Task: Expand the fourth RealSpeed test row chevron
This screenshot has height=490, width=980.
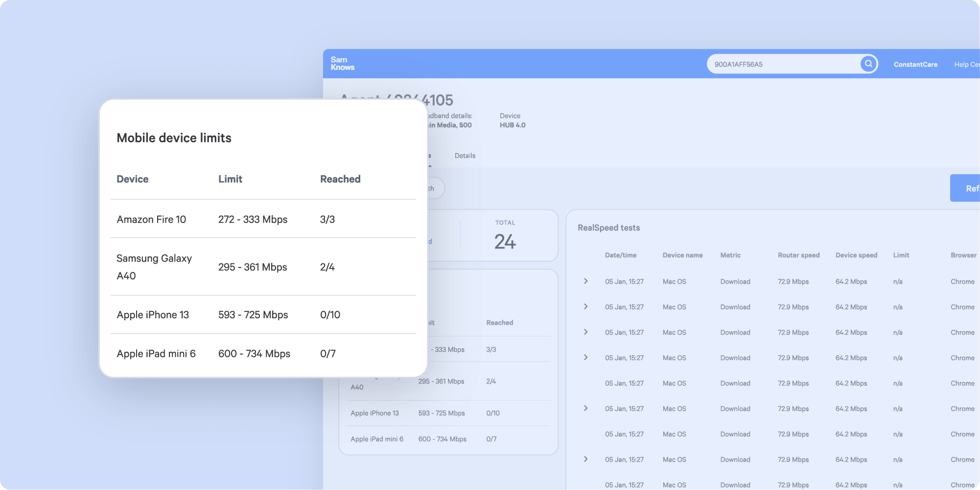Action: [585, 357]
